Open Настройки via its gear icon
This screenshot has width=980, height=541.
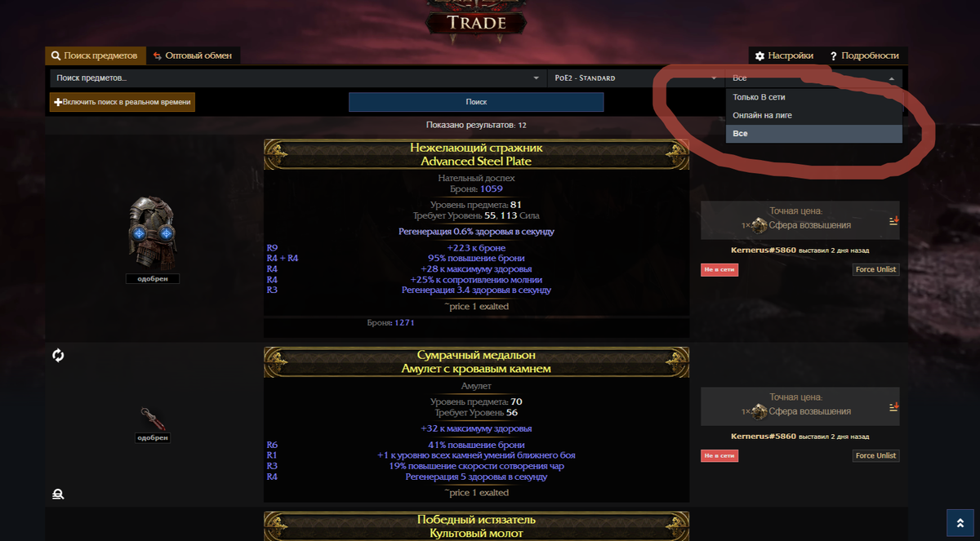coord(759,56)
